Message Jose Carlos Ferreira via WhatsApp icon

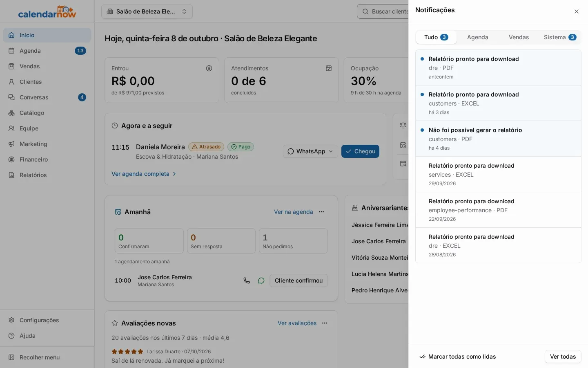click(x=261, y=280)
